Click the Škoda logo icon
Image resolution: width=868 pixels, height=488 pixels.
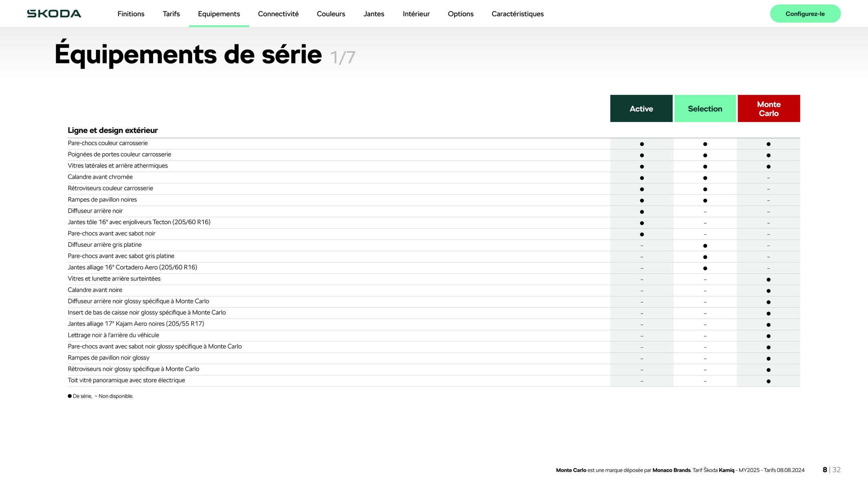54,14
